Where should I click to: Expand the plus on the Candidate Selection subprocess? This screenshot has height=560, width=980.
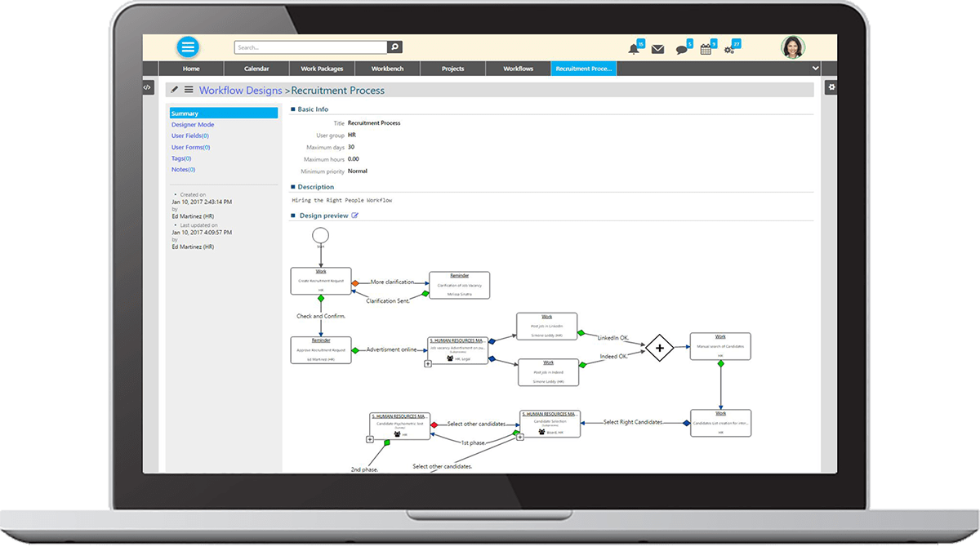pos(520,437)
